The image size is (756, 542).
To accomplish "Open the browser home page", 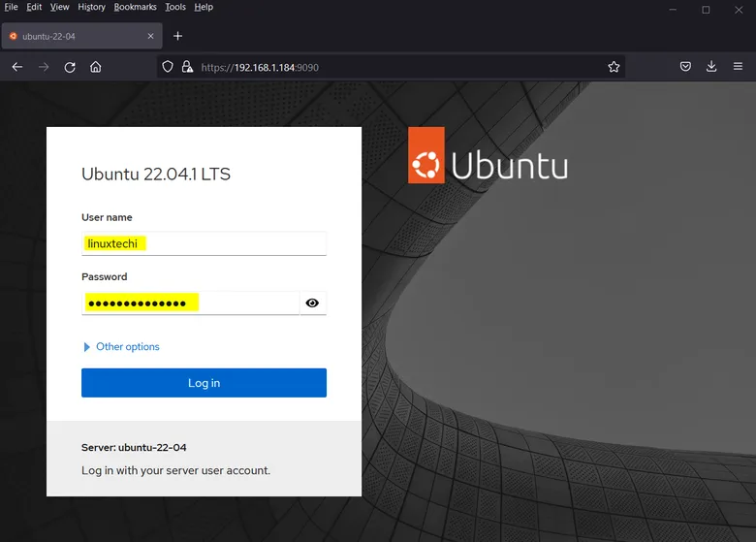I will 96,67.
